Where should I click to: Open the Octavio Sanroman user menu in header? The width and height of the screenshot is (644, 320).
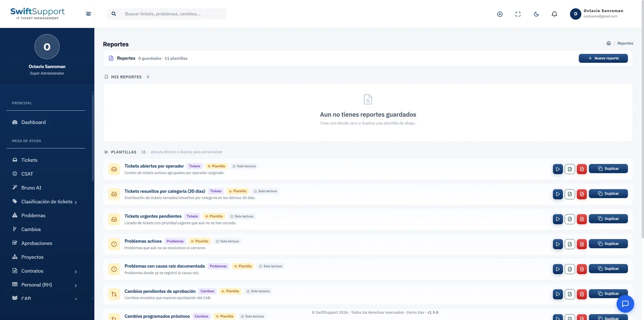tap(597, 14)
